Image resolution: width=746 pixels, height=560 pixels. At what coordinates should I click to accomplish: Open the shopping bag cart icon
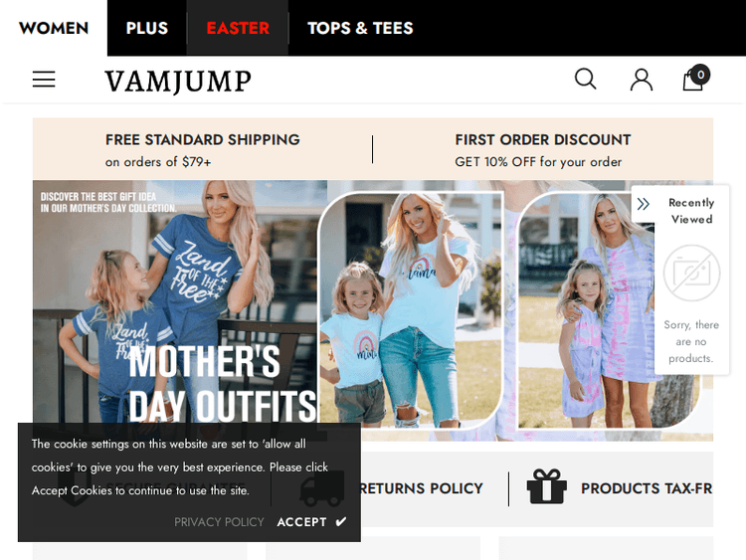tap(695, 78)
